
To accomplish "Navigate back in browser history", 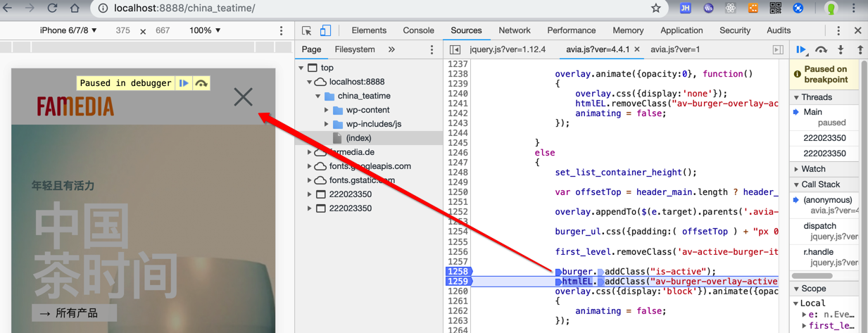I will (7, 8).
